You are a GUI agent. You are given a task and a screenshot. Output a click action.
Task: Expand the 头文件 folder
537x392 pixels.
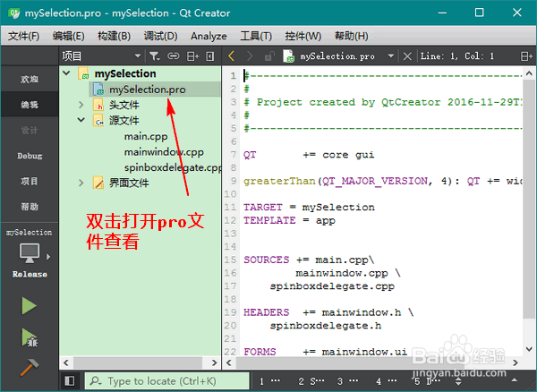(x=81, y=105)
